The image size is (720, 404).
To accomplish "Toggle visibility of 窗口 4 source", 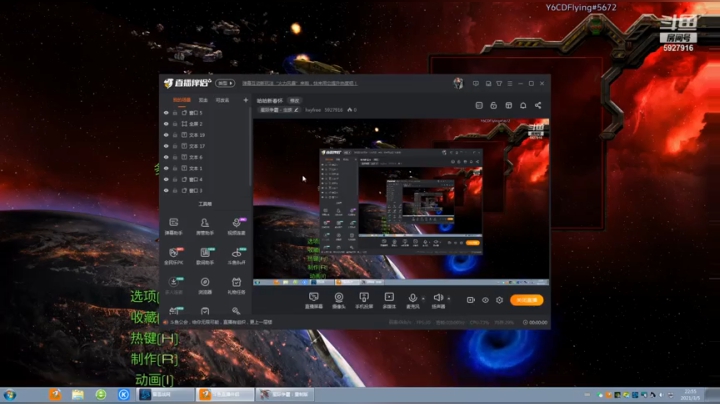I will tap(166, 180).
